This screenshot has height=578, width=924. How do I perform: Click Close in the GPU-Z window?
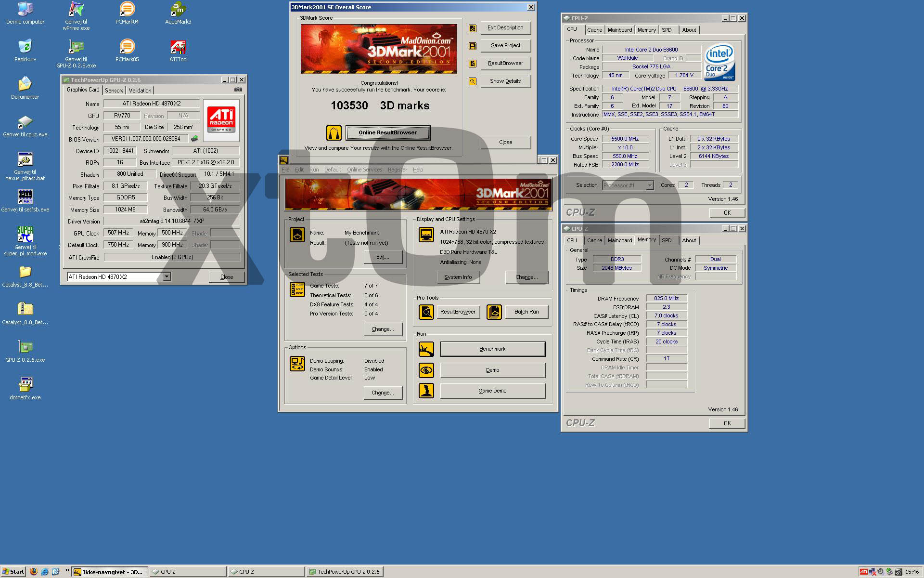(x=227, y=277)
